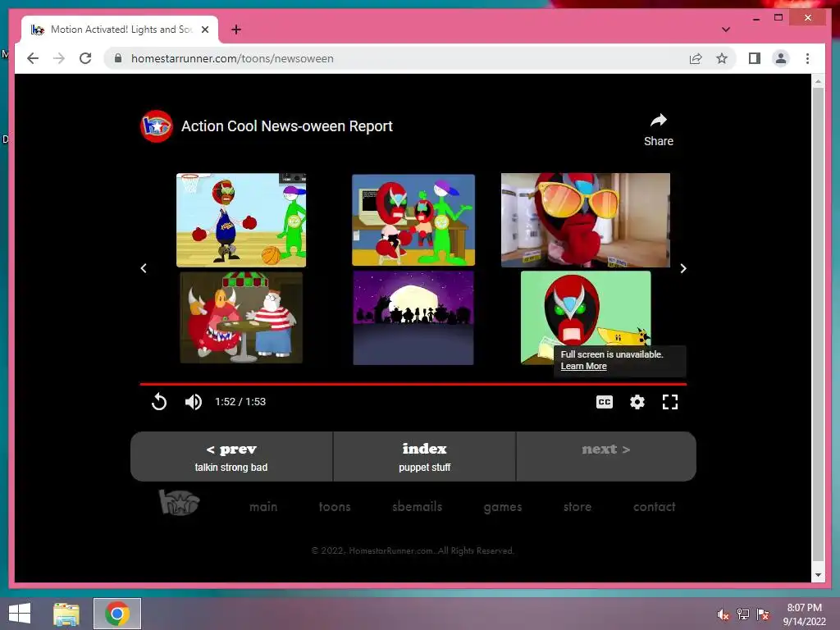Screen dimensions: 840x630
Task: Mute the video volume speaker icon
Action: 194,402
